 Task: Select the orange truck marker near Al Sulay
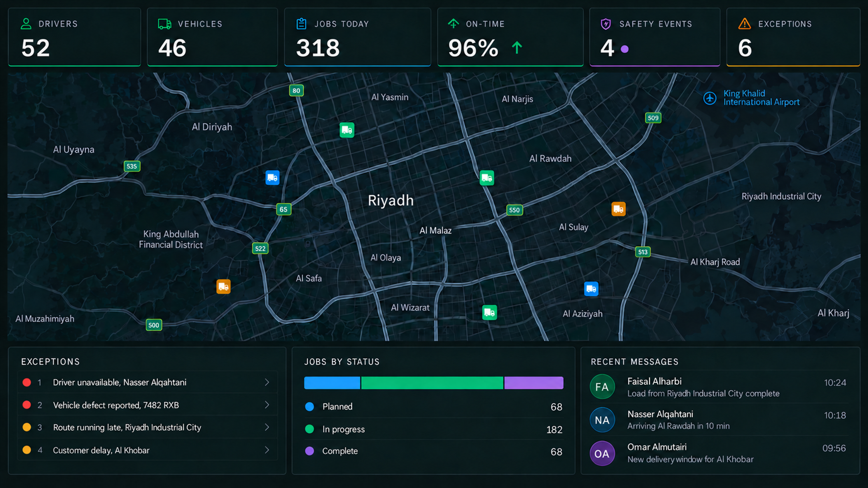[618, 209]
